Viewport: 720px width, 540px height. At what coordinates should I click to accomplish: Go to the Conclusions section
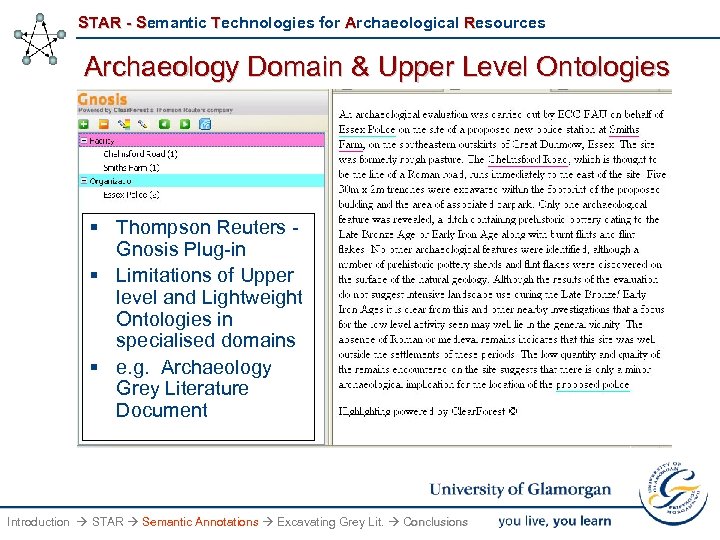(x=435, y=522)
